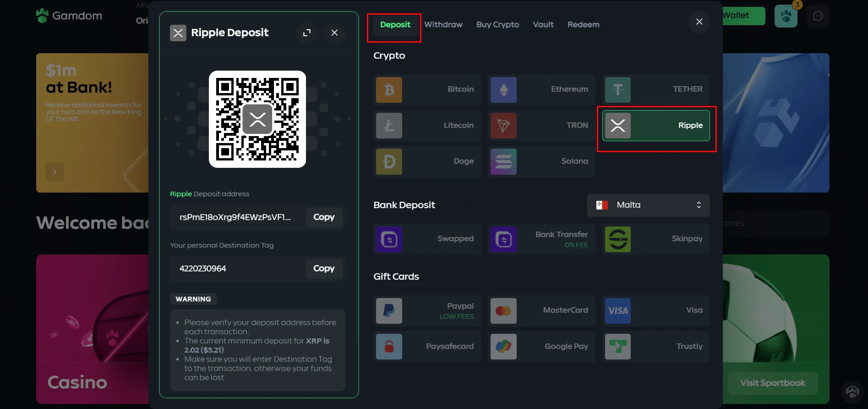Open the Malta country dropdown

pos(648,205)
